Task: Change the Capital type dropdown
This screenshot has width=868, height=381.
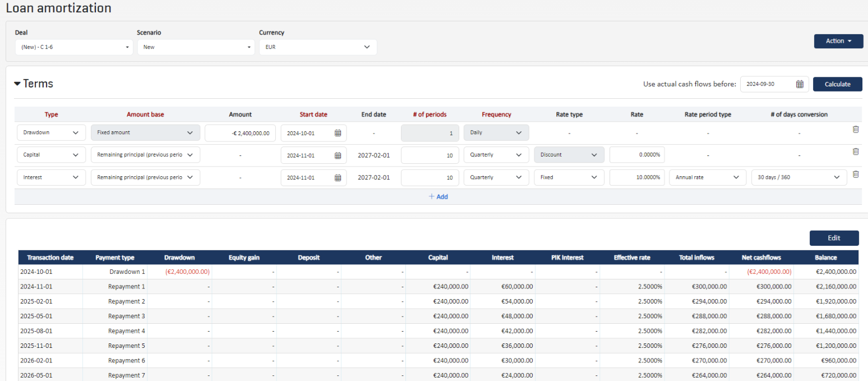Action: click(x=51, y=155)
